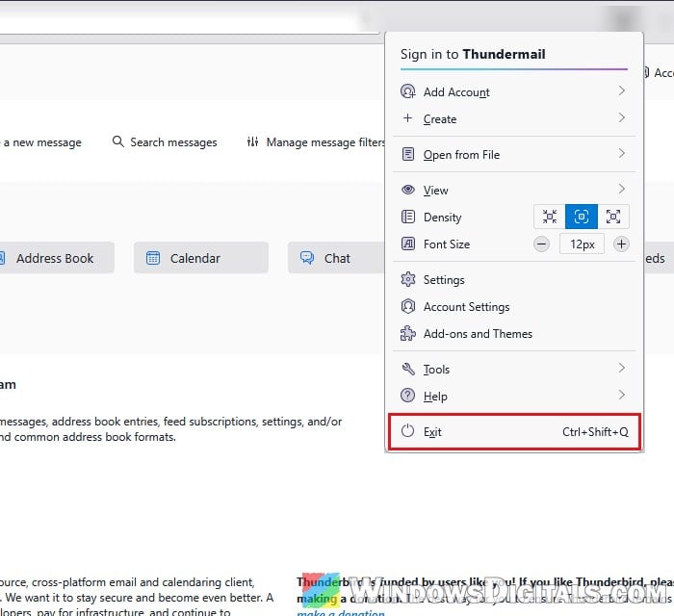Click the Calendar grid icon
This screenshot has width=674, height=616.
coord(153,258)
